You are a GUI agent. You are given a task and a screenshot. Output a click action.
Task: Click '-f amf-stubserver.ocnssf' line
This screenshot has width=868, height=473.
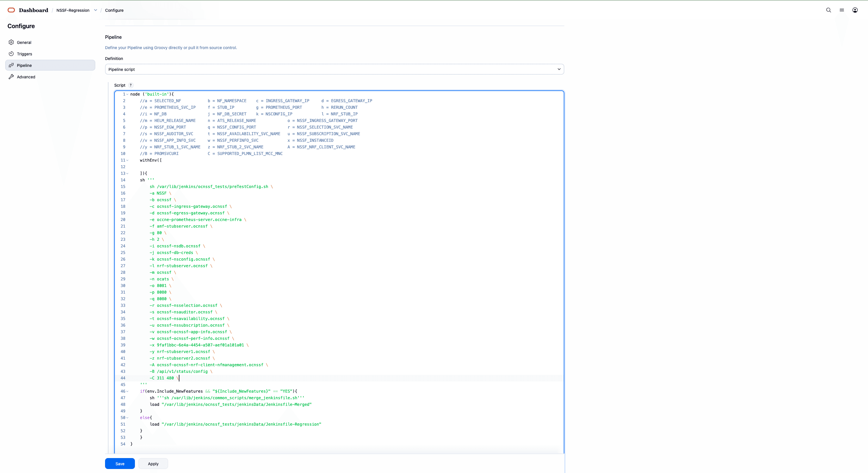pos(179,226)
